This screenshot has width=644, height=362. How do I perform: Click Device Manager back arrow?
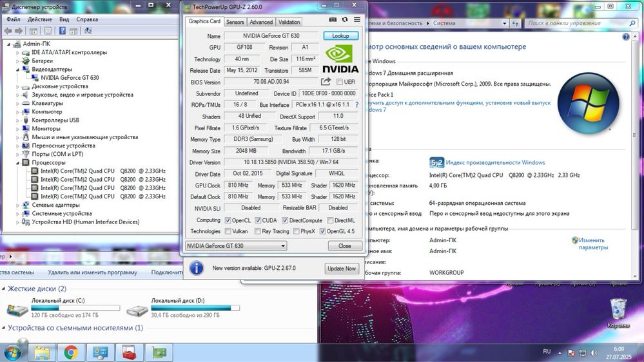(x=8, y=31)
